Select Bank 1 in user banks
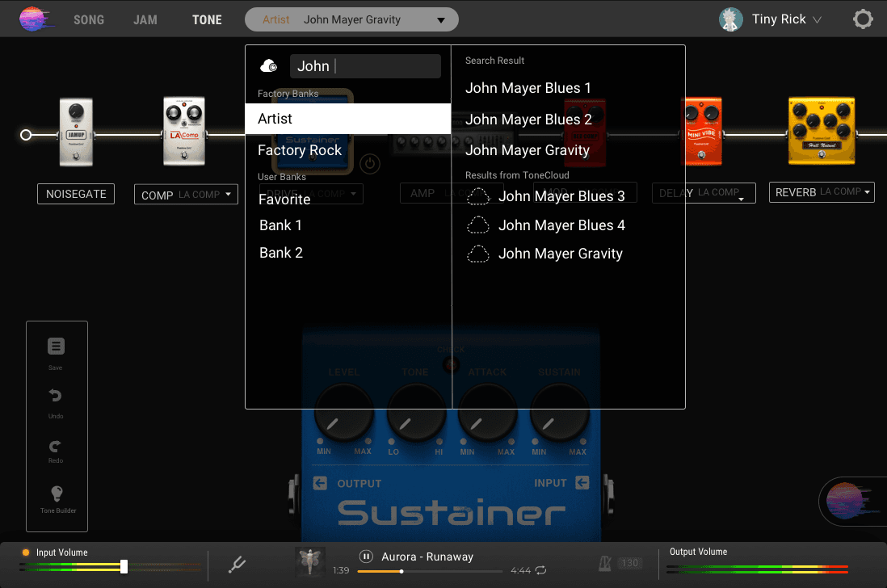887x588 pixels. click(280, 225)
